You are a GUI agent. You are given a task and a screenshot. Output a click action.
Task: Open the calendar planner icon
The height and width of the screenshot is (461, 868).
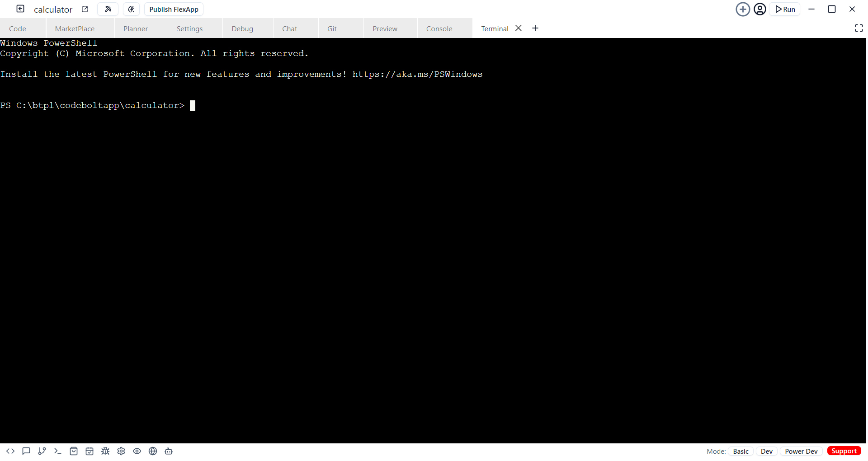tap(90, 451)
